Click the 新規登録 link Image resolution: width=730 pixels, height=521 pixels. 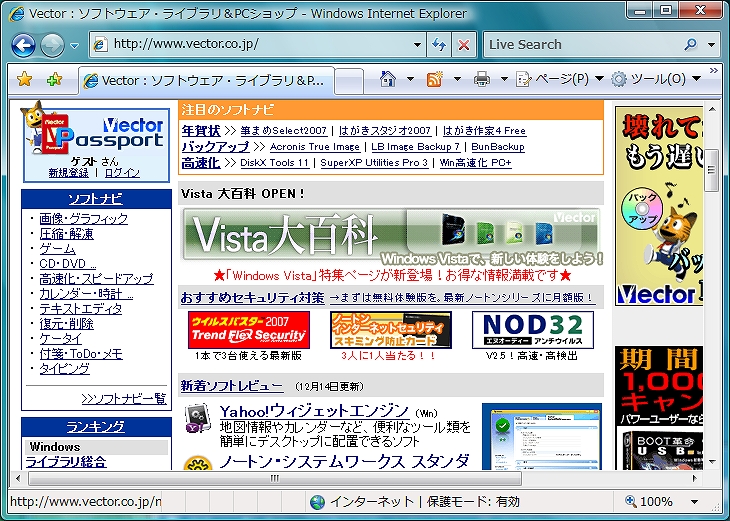pos(68,173)
